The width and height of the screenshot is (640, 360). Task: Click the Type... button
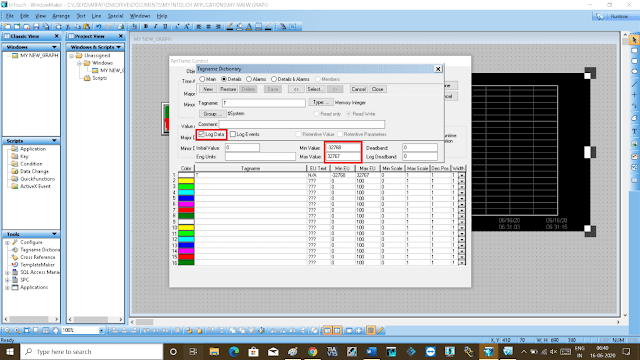click(320, 102)
